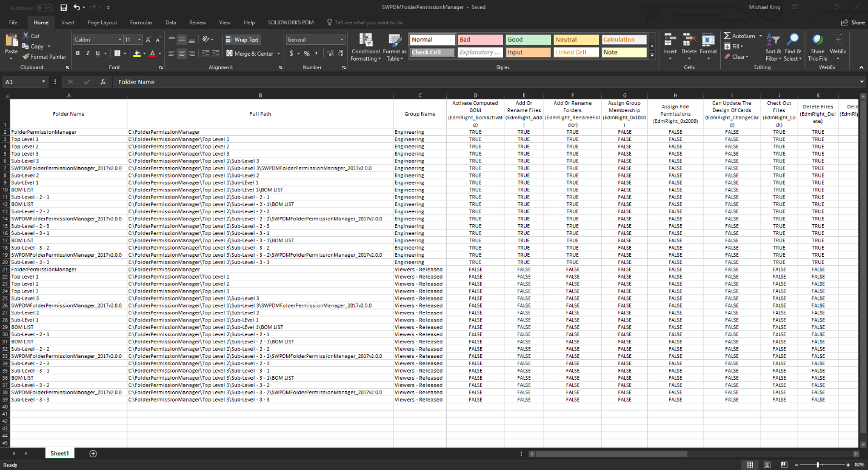Toggle Underline formatting
Image resolution: width=868 pixels, height=470 pixels.
click(x=97, y=53)
